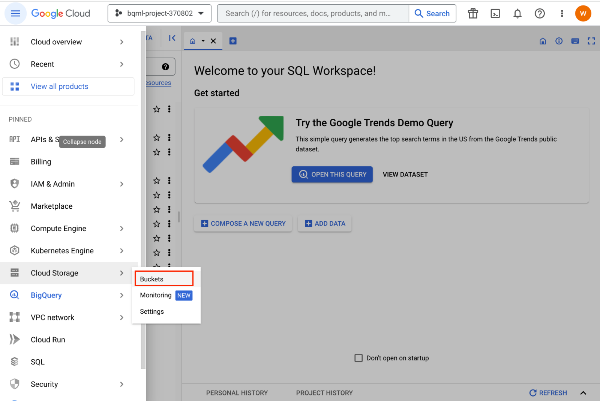Select Buckets from Cloud Storage submenu

(x=152, y=279)
